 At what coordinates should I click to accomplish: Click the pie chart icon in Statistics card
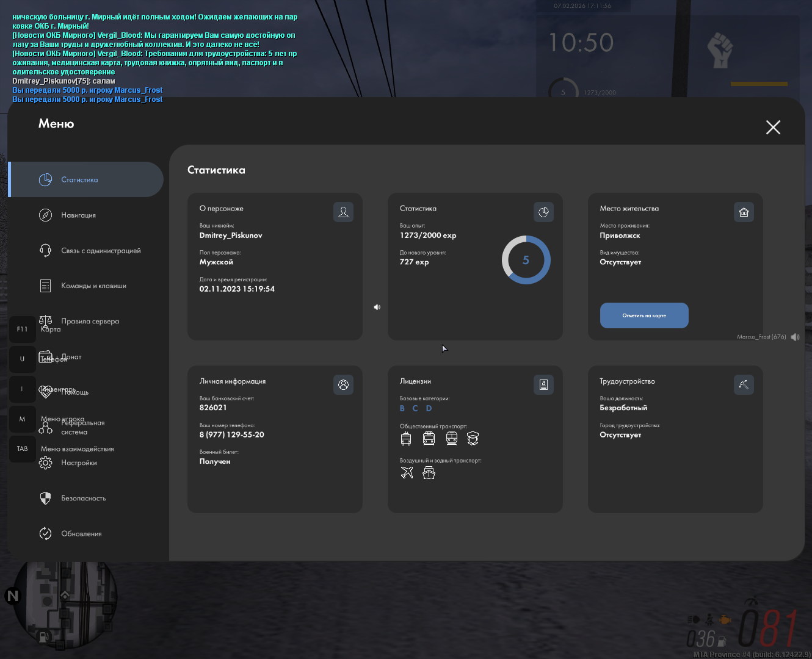pyautogui.click(x=543, y=212)
